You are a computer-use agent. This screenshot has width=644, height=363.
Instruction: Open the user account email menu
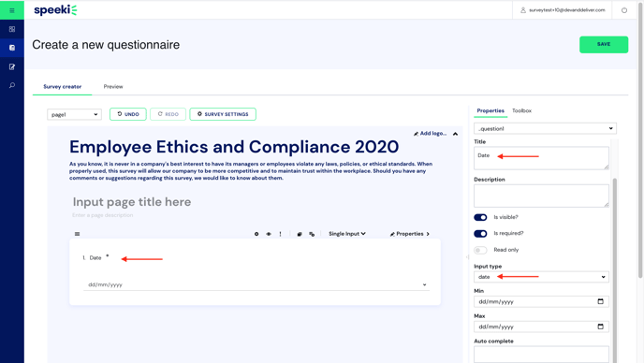pyautogui.click(x=563, y=10)
